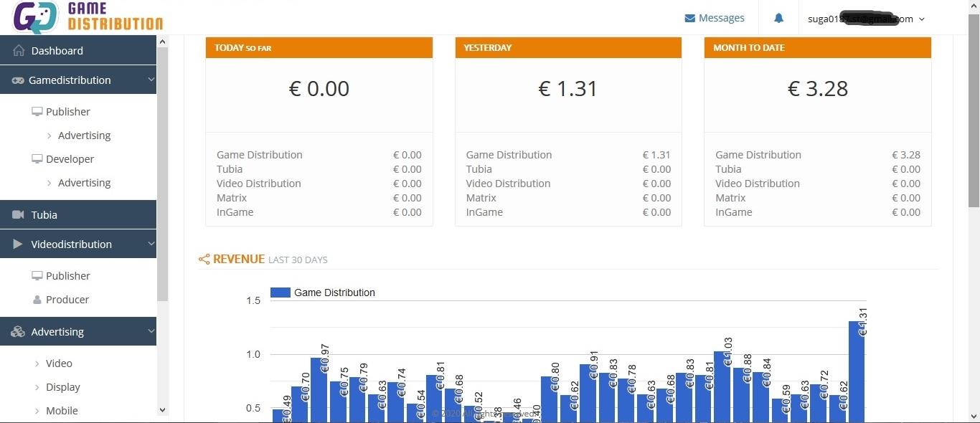Click the € 1.31 yesterday total
Image resolution: width=980 pixels, height=423 pixels.
tap(568, 89)
